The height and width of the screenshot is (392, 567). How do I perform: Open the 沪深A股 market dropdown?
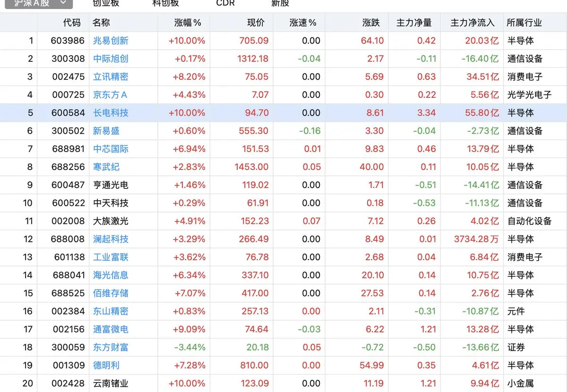[39, 3]
